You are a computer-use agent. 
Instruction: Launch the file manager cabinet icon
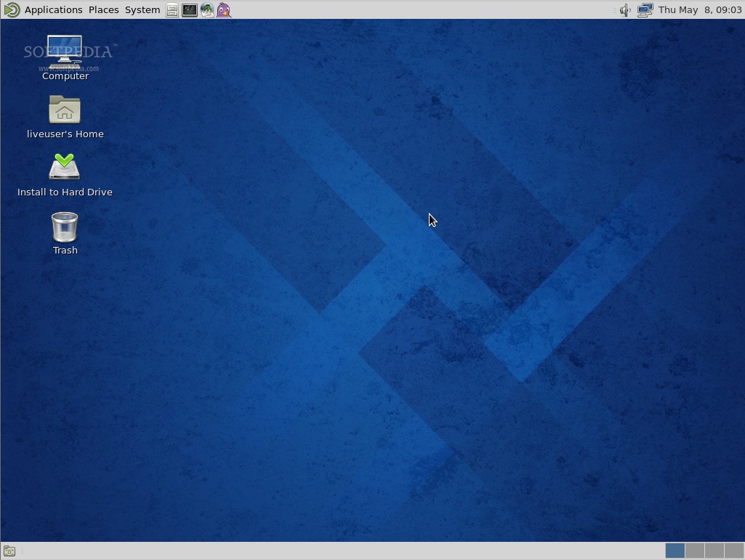172,10
